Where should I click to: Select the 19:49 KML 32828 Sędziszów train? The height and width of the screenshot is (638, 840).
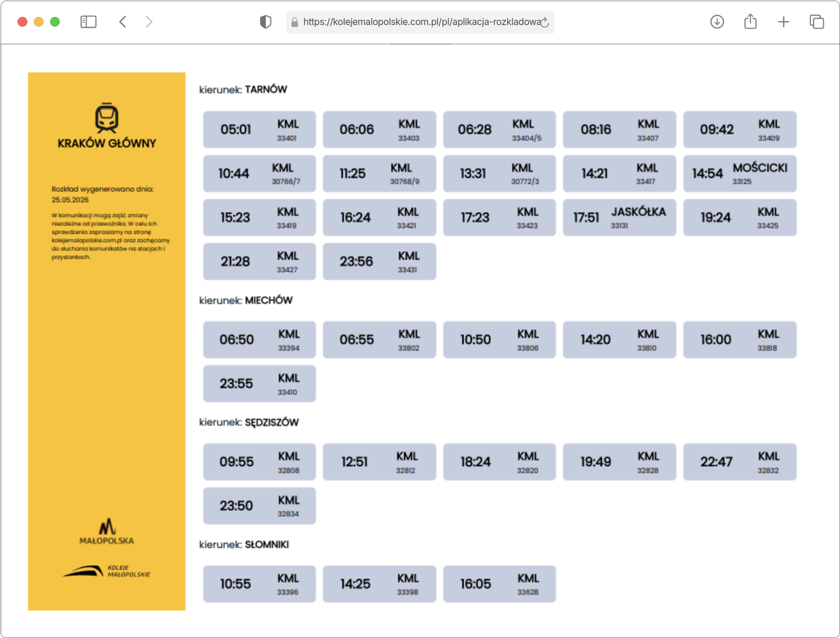point(620,462)
